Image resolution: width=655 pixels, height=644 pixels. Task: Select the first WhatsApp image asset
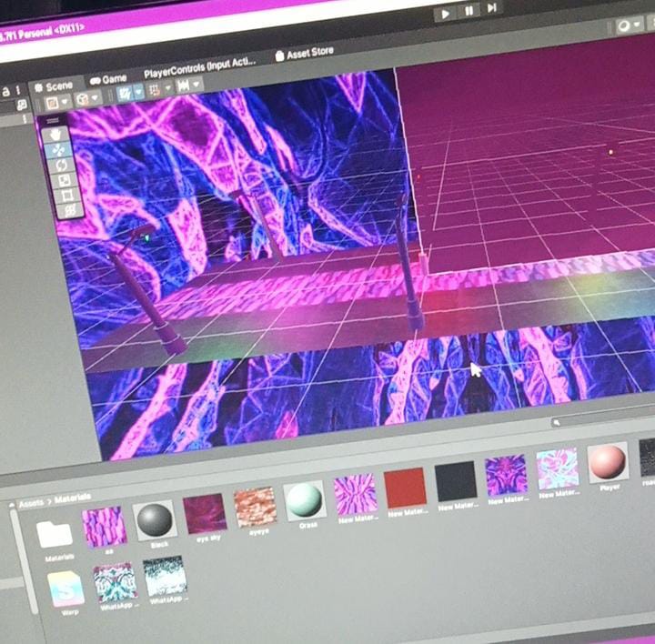[115, 581]
